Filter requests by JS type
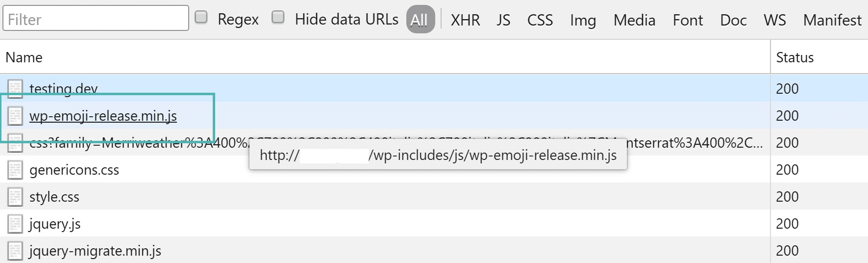The image size is (868, 263). point(503,20)
